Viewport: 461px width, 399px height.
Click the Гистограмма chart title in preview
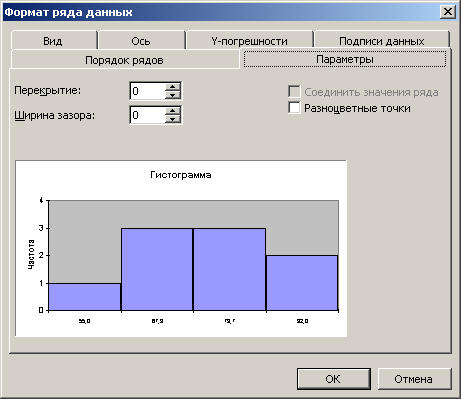pos(181,175)
